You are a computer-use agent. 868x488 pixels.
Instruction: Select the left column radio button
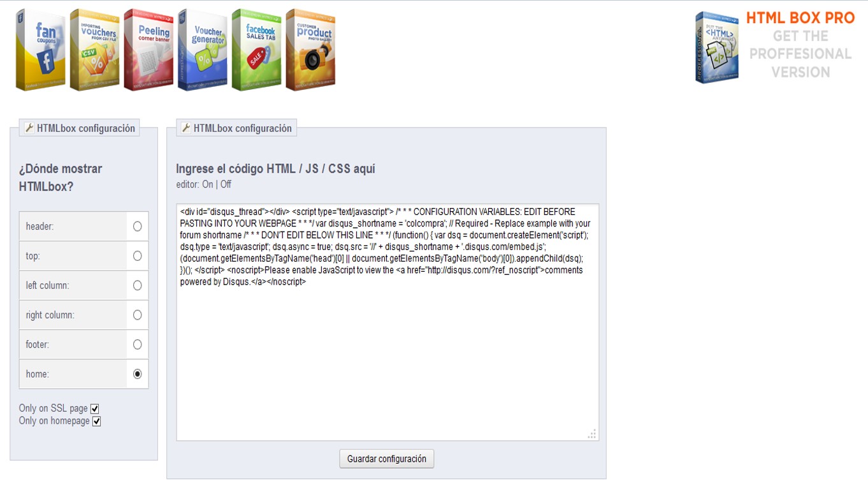[137, 285]
